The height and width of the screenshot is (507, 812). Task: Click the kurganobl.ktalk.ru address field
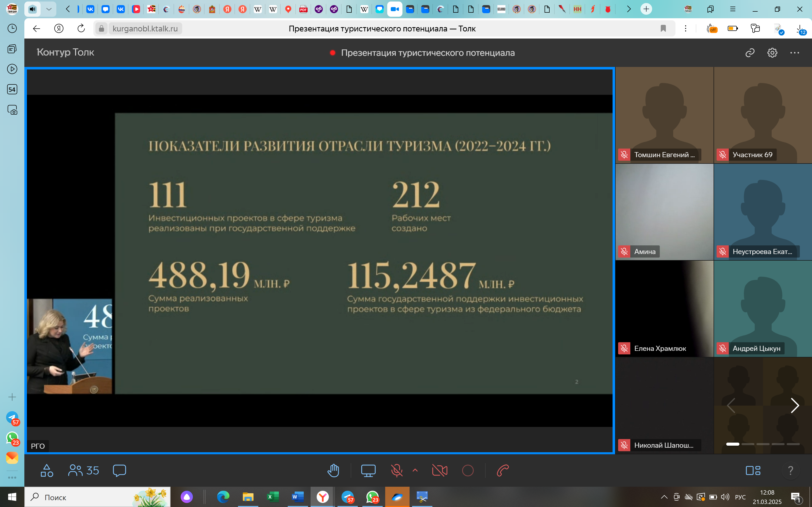pos(145,28)
